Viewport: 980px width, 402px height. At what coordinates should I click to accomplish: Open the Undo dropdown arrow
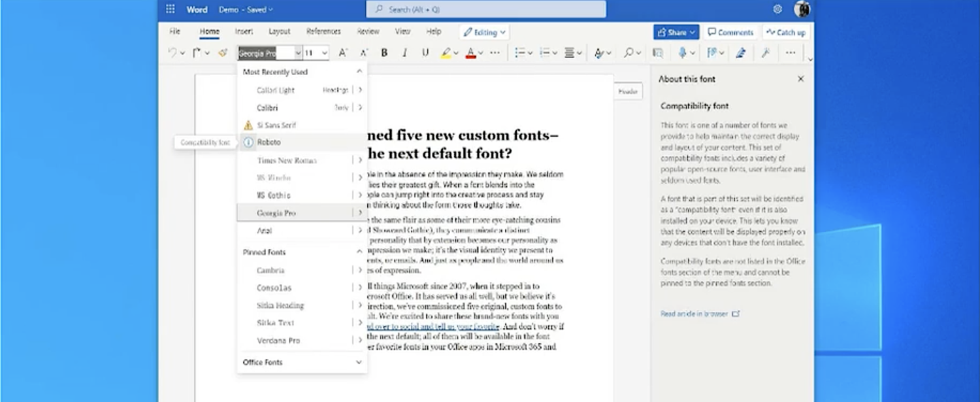click(x=182, y=53)
